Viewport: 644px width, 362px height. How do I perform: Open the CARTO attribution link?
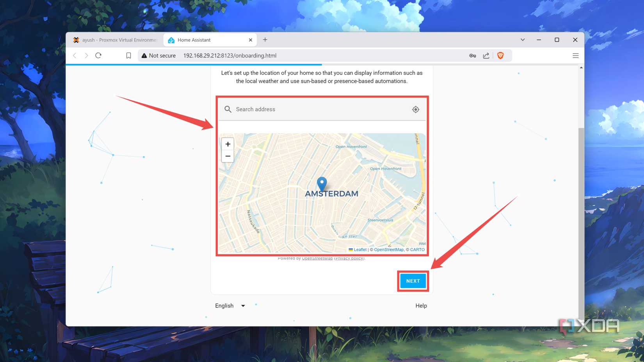(417, 250)
